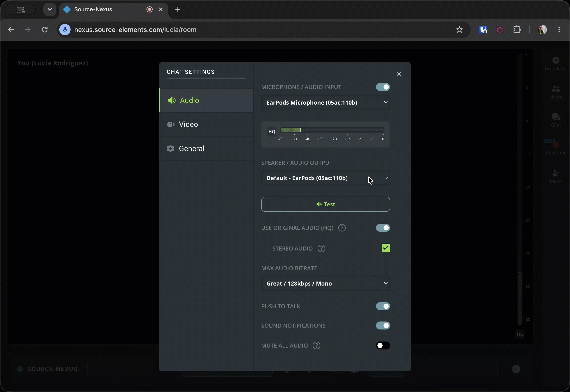Open the Chrome profile avatar
Screen dimensions: 570x392
click(542, 30)
